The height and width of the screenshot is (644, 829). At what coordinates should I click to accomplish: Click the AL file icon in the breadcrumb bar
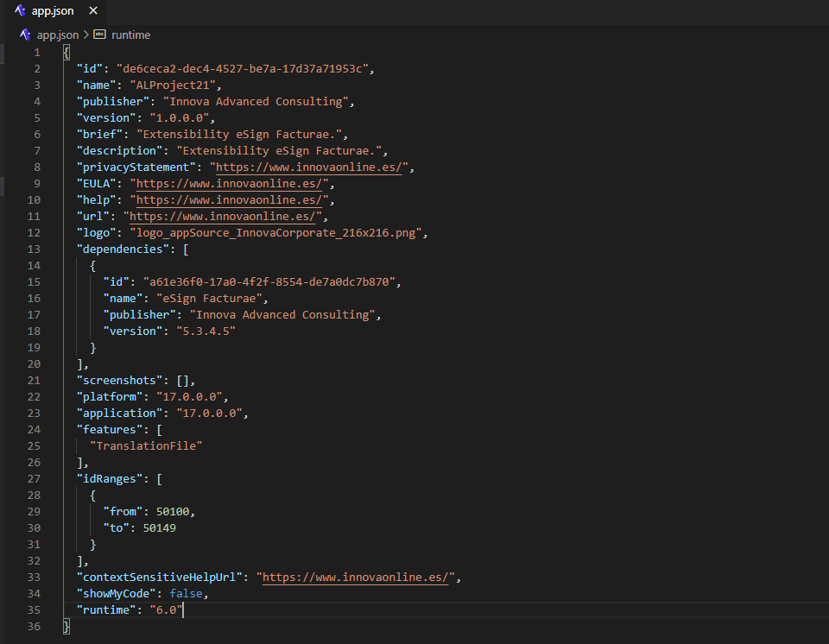click(24, 35)
